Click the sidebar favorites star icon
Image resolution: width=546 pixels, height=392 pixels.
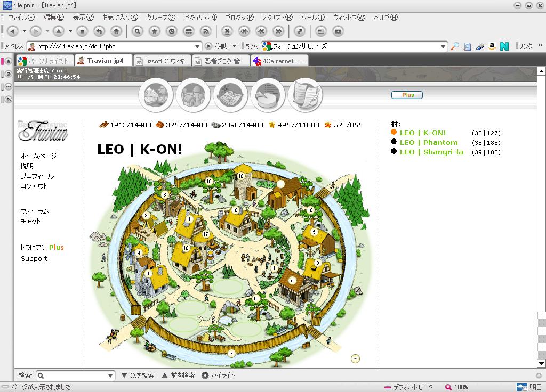coord(9,61)
